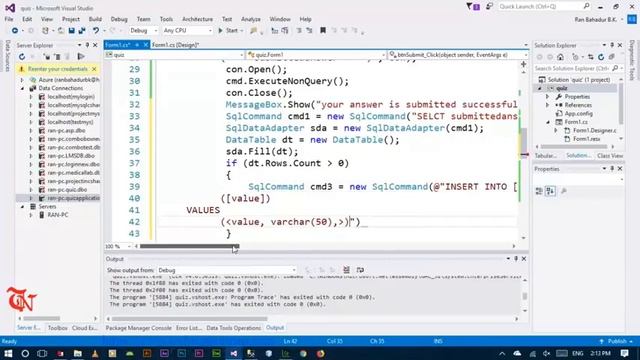The height and width of the screenshot is (360, 640).
Task: Open the feedback icon in the title bar
Action: pos(489,6)
